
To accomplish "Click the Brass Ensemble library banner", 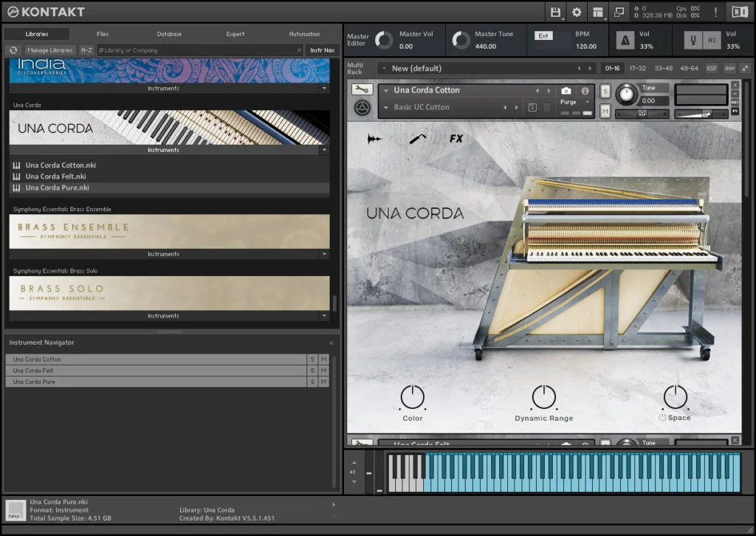I will (x=169, y=231).
